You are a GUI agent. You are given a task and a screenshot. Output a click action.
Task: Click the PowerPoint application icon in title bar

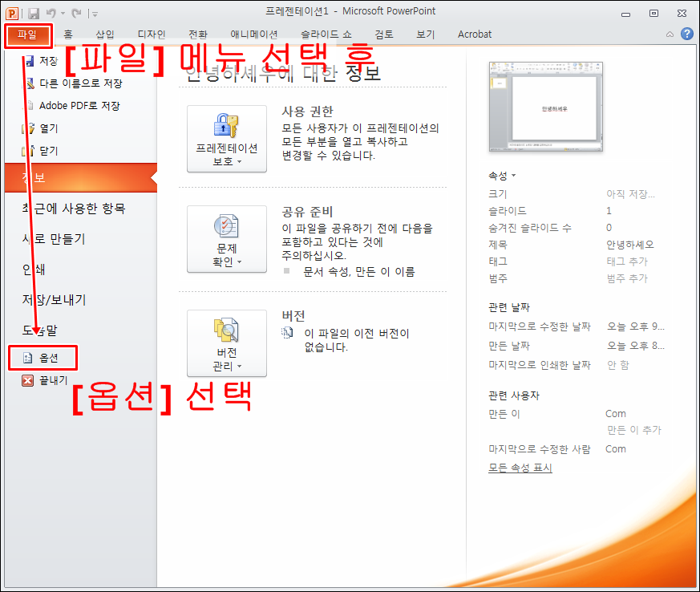click(12, 14)
